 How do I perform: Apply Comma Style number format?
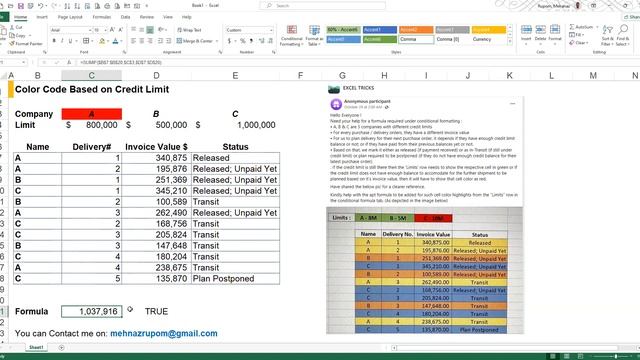tap(251, 41)
